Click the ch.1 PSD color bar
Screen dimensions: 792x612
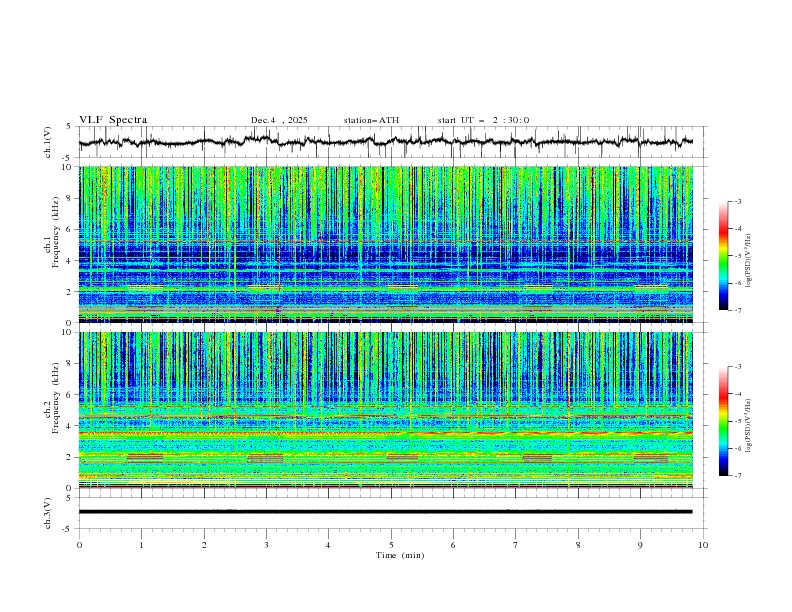724,256
